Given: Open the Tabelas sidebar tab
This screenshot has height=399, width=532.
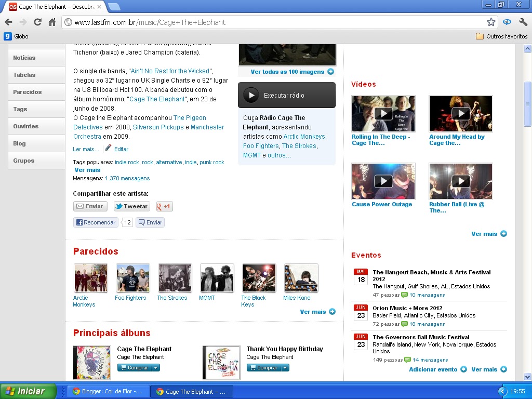Looking at the screenshot, I should [x=37, y=75].
